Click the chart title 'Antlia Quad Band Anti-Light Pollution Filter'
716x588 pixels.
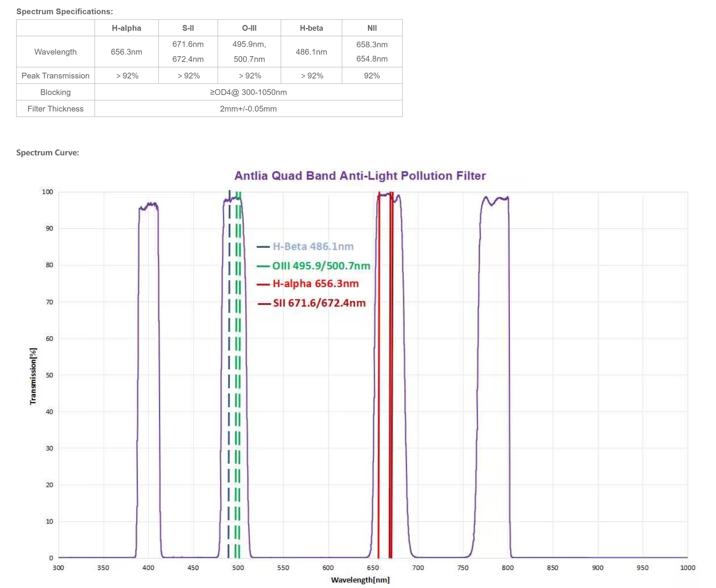click(360, 176)
